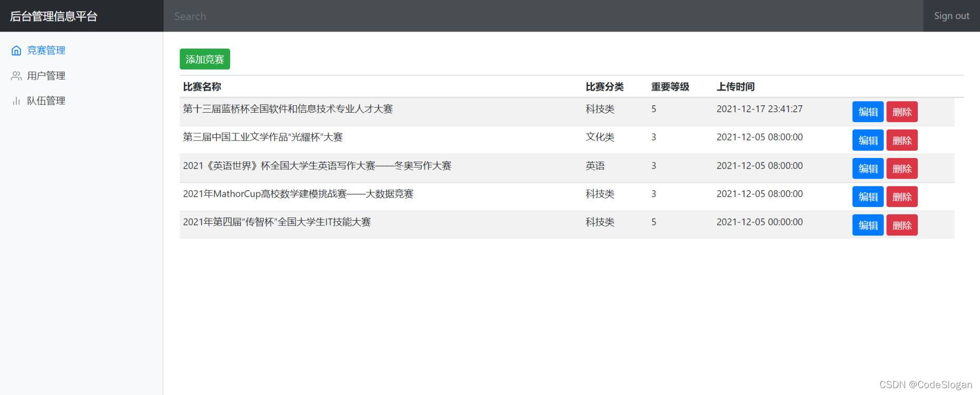
Task: Click the home icon beside 竞赛管理
Action: pyautogui.click(x=16, y=51)
